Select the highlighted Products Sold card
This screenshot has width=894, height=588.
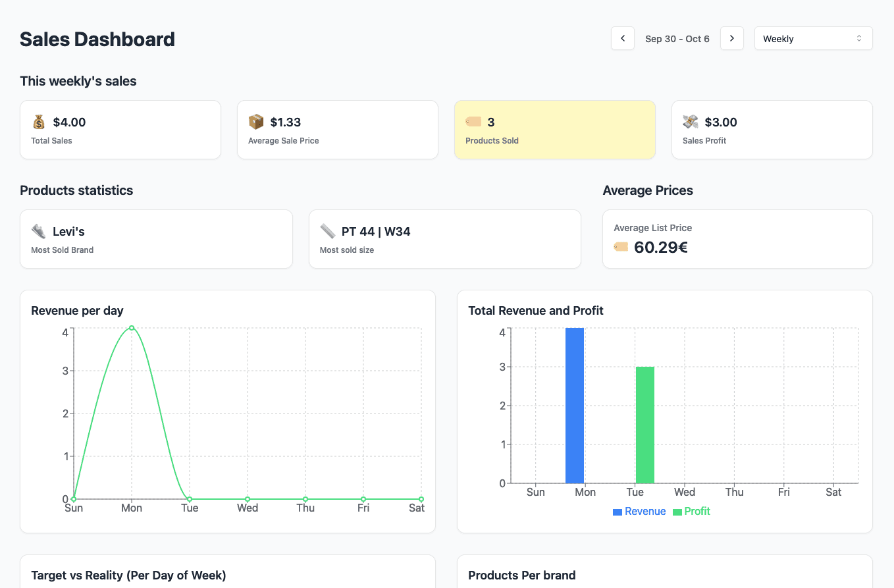pyautogui.click(x=555, y=130)
